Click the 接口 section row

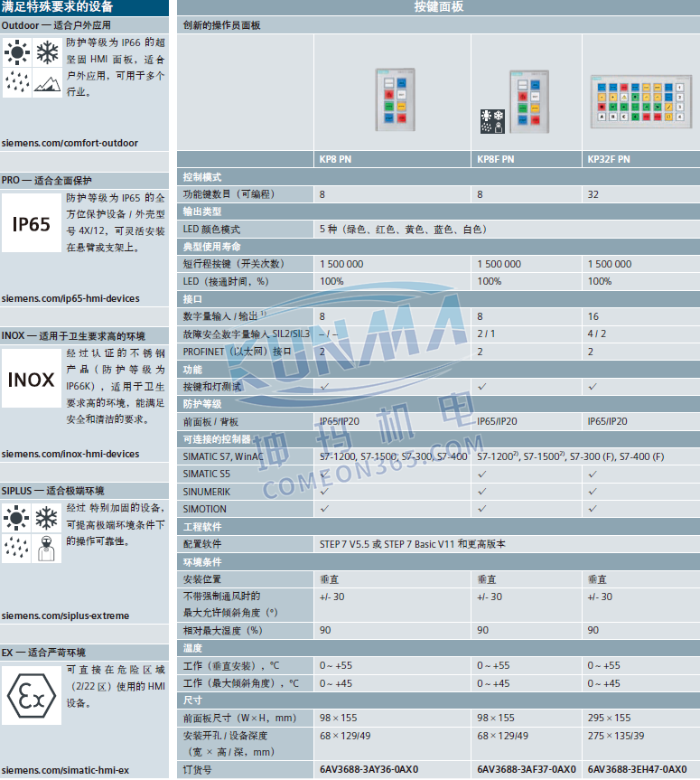point(438,299)
